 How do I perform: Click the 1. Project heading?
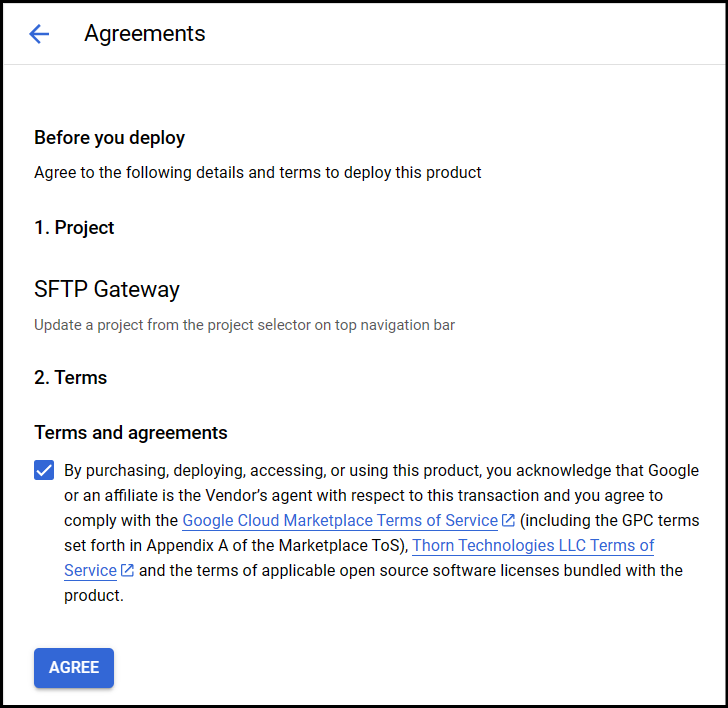point(74,227)
